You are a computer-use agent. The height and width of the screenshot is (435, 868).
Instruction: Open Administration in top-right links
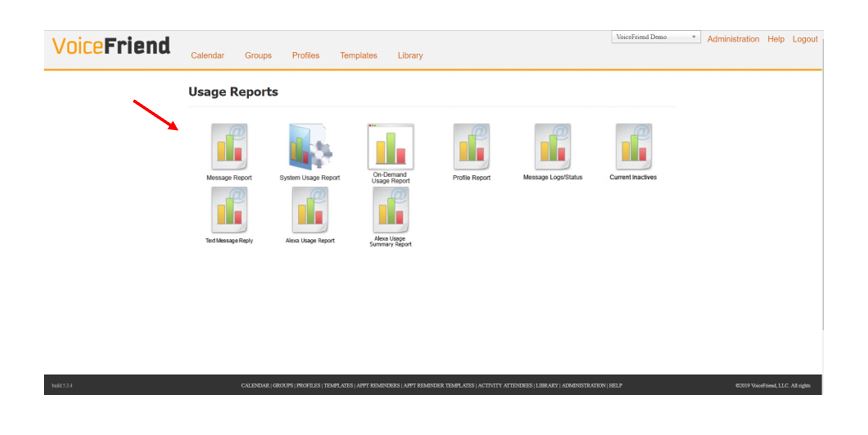733,39
